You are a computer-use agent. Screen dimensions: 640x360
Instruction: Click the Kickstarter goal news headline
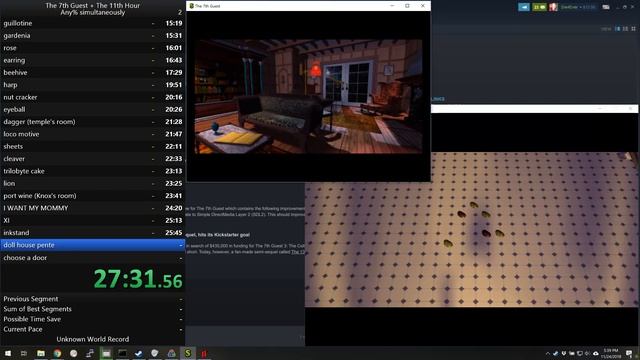pyautogui.click(x=218, y=235)
